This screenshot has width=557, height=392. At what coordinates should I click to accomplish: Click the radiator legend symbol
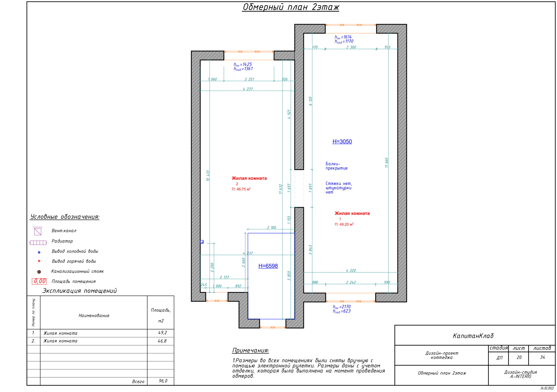click(38, 243)
